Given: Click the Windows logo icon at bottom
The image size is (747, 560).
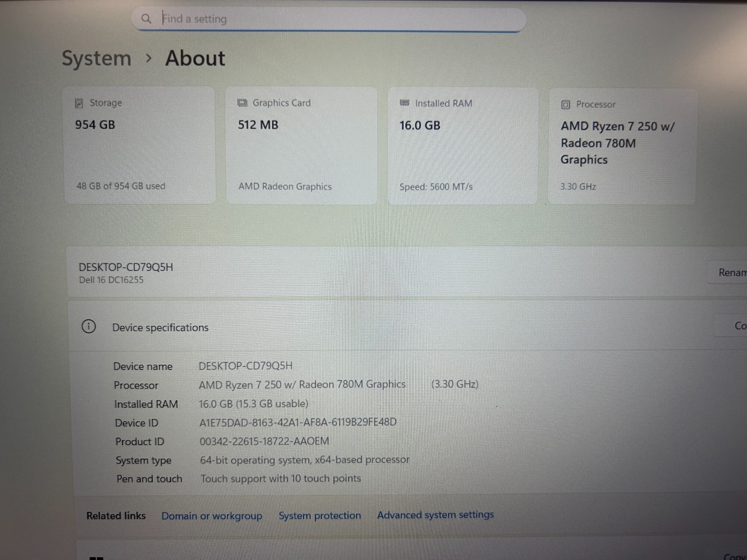Looking at the screenshot, I should point(96,558).
